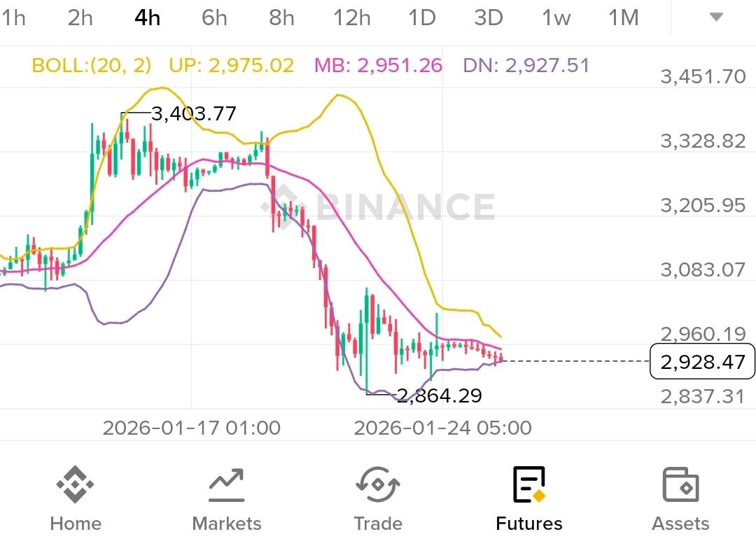The width and height of the screenshot is (756, 539).
Task: Open the Futures document icon
Action: click(x=528, y=485)
